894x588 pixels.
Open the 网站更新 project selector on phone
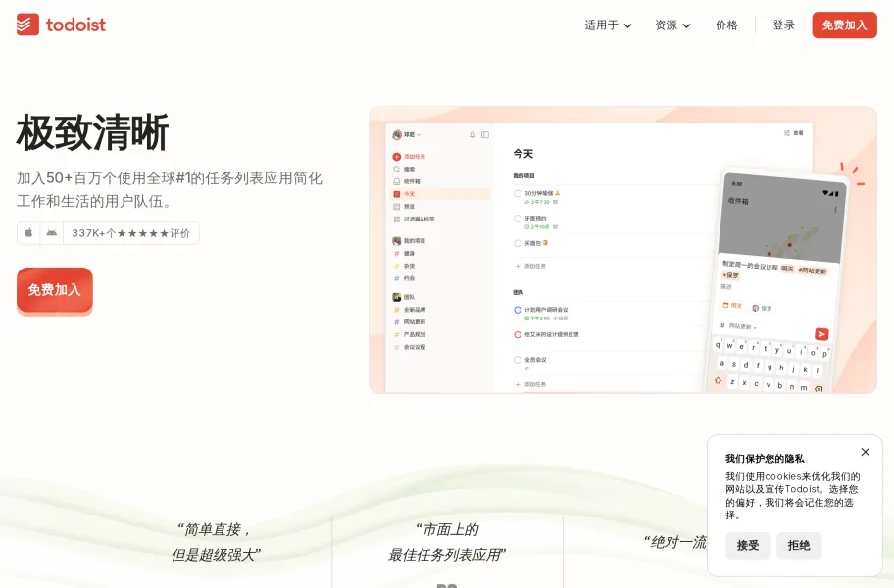(738, 326)
